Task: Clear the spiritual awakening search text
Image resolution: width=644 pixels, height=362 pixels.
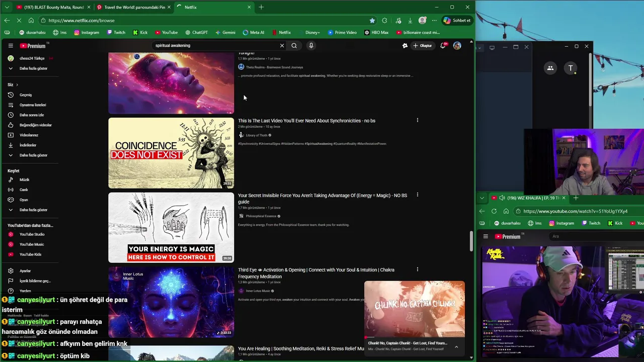Action: [282, 46]
